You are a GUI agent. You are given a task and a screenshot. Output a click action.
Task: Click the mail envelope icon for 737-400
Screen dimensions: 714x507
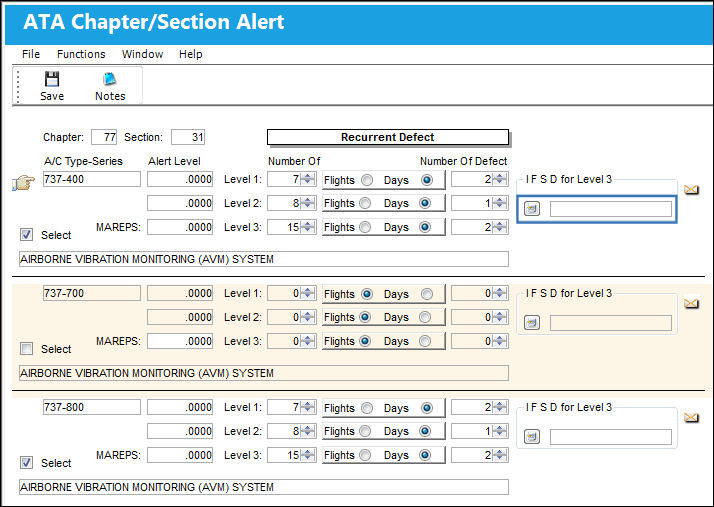[x=691, y=189]
